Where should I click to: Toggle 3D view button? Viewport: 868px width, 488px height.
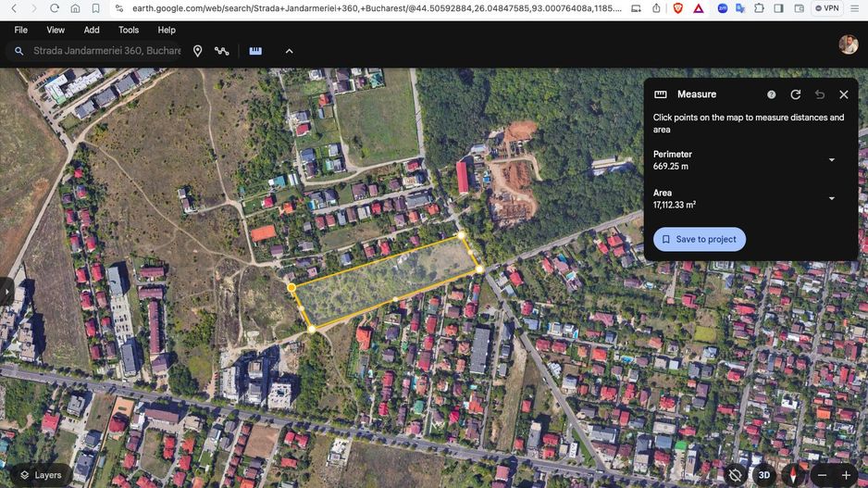(x=764, y=475)
